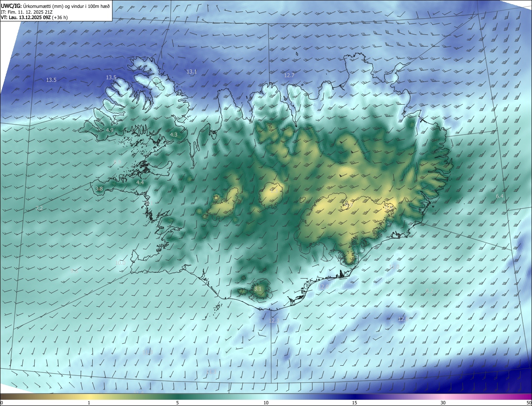Click the 7.2 value west of Iceland
The width and height of the screenshot is (532, 406).
coord(39,208)
